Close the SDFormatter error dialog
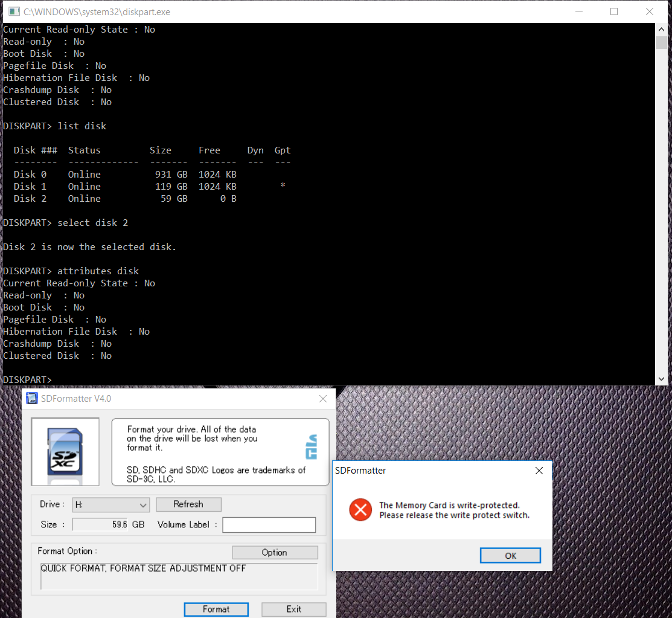Image resolution: width=672 pixels, height=618 pixels. pos(539,471)
